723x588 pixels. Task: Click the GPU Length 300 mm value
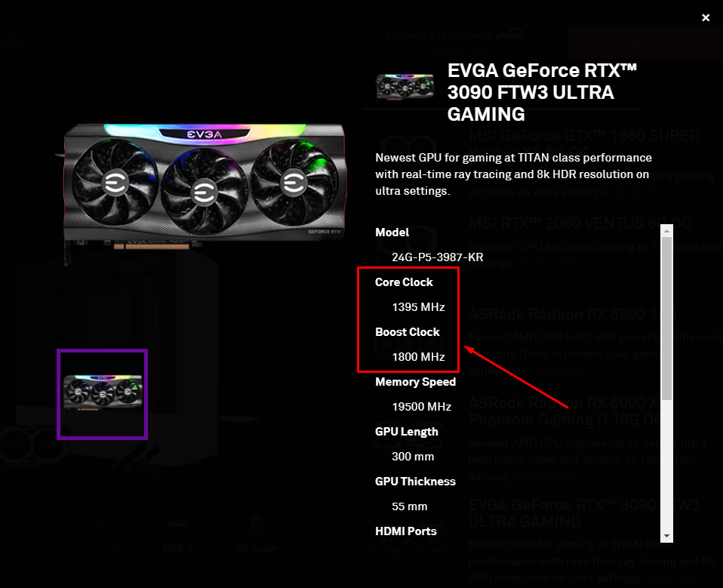point(413,457)
